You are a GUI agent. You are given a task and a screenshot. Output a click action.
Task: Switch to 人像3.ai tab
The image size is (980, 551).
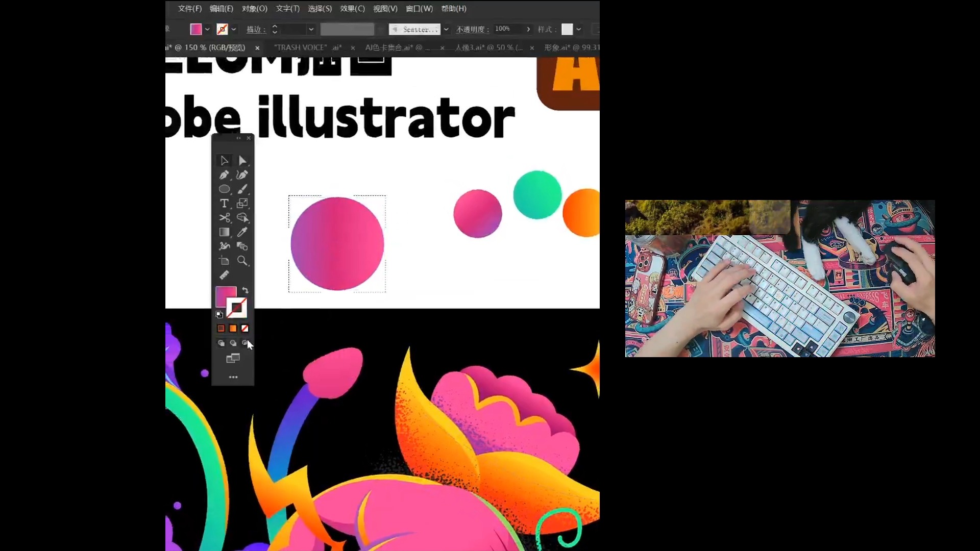point(488,47)
